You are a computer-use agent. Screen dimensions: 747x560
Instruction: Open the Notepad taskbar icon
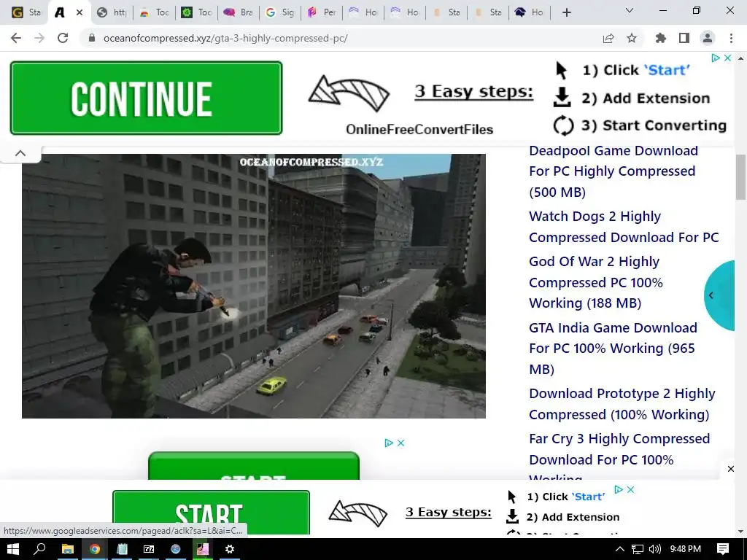tap(122, 549)
